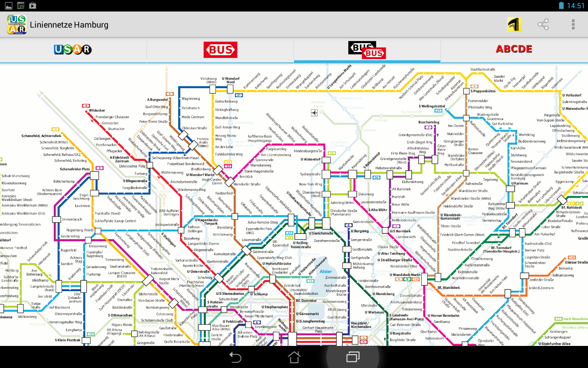Switch to the red BUS tab
588x368 pixels.
coord(220,50)
